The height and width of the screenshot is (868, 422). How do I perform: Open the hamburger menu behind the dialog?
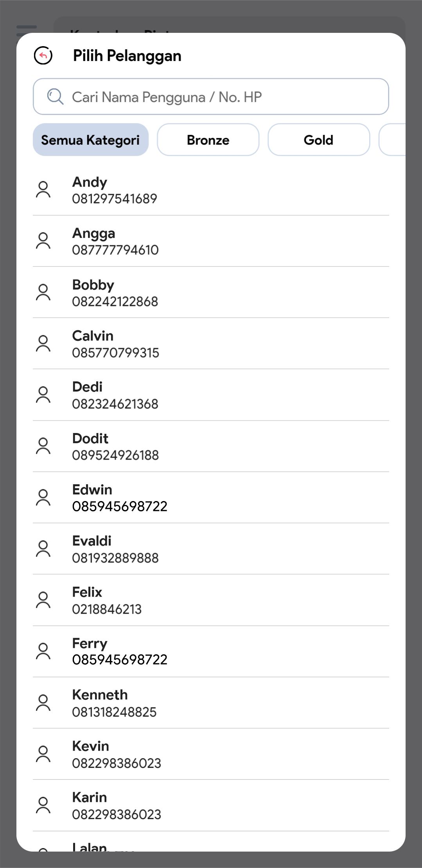pyautogui.click(x=27, y=29)
